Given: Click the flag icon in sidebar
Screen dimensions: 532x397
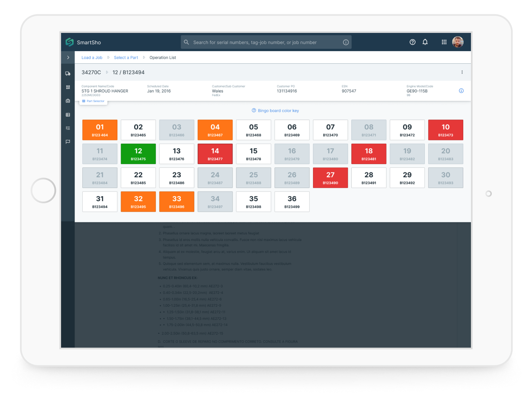Looking at the screenshot, I should coord(68,142).
